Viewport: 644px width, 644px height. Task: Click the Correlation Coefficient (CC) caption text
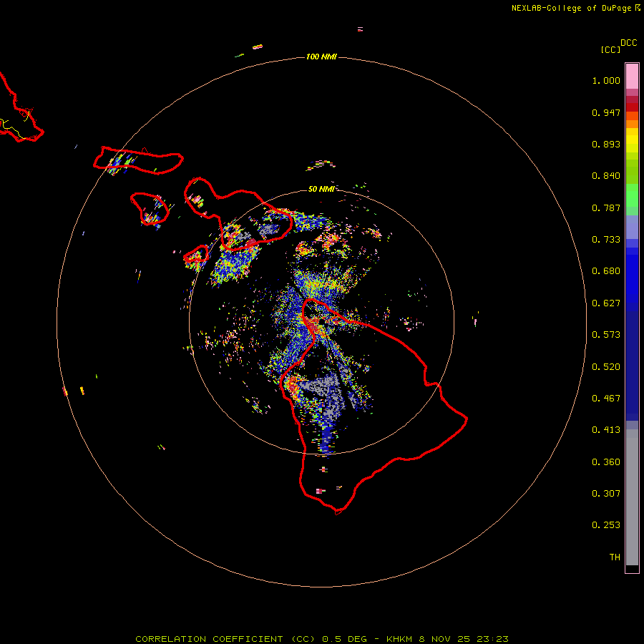(225, 639)
